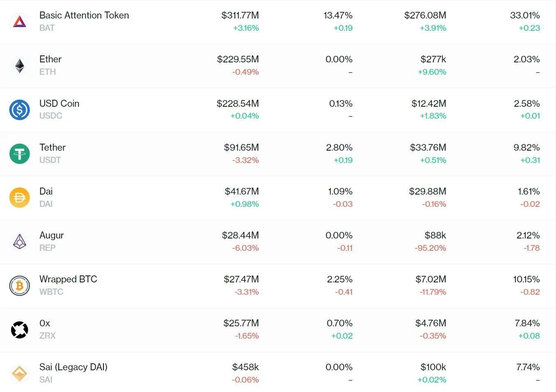Click the $311.77M supply value
This screenshot has width=556, height=392.
[x=240, y=15]
